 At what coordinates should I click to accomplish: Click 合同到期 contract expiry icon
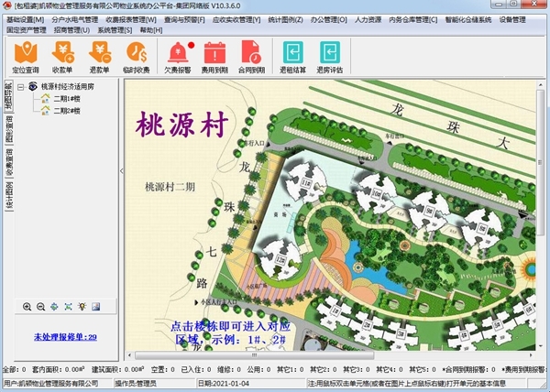[251, 57]
